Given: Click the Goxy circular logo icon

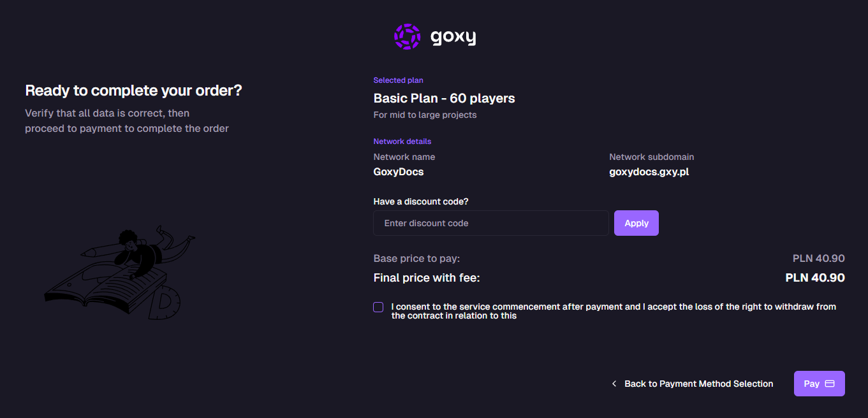Looking at the screenshot, I should point(406,36).
